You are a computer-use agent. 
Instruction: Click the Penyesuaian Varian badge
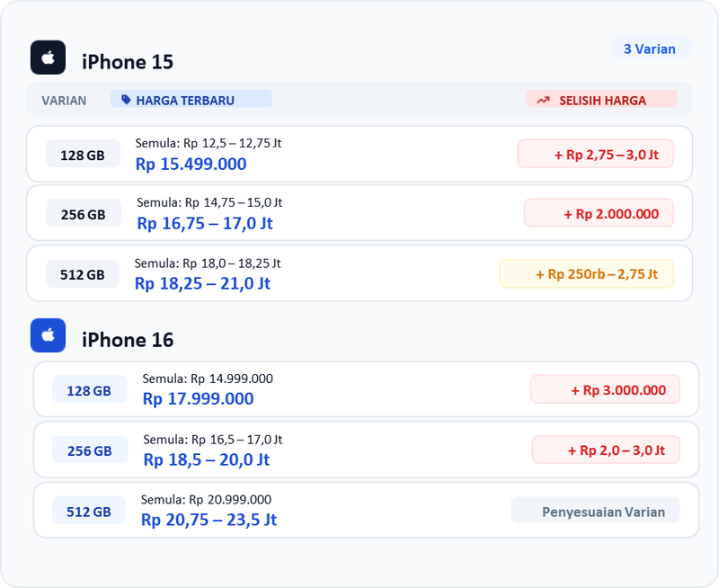pos(595,511)
